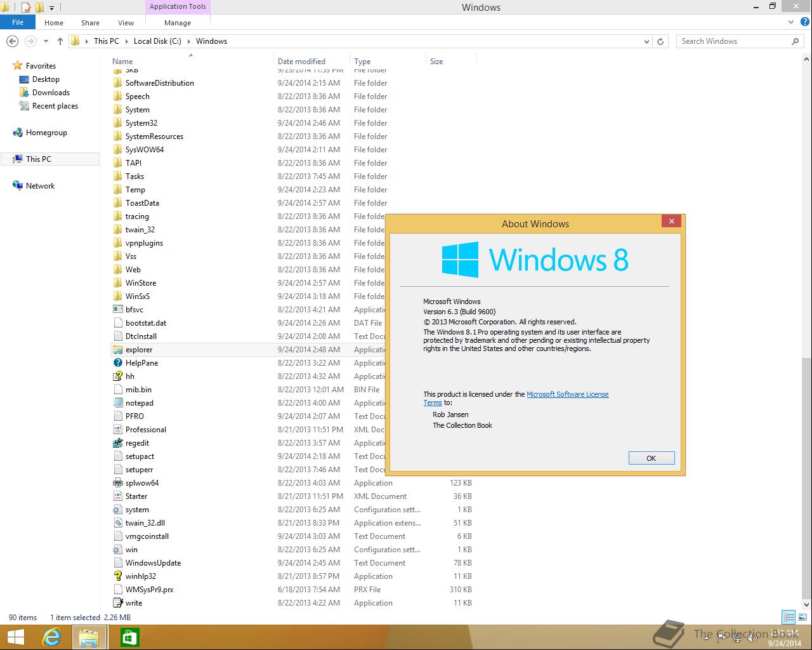
Task: Open the View ribbon tab
Action: (126, 23)
